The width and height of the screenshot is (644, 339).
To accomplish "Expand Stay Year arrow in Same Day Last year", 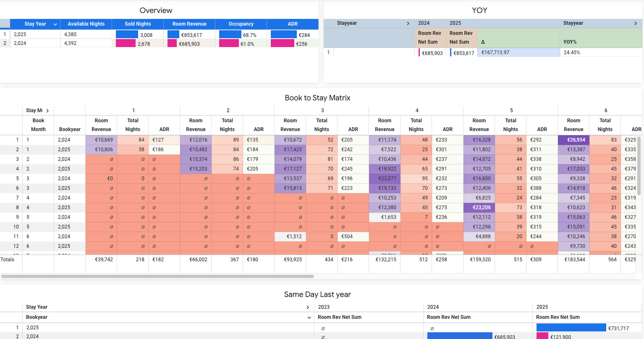I will tap(308, 307).
